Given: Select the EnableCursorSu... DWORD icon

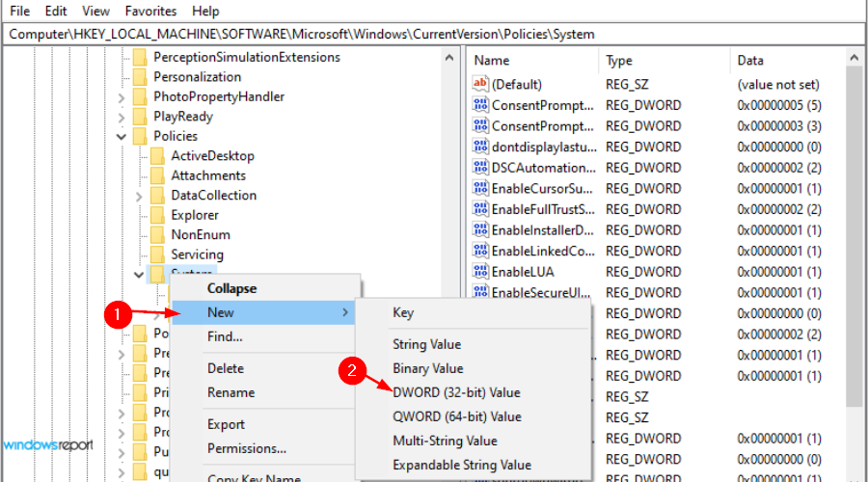Looking at the screenshot, I should point(480,188).
